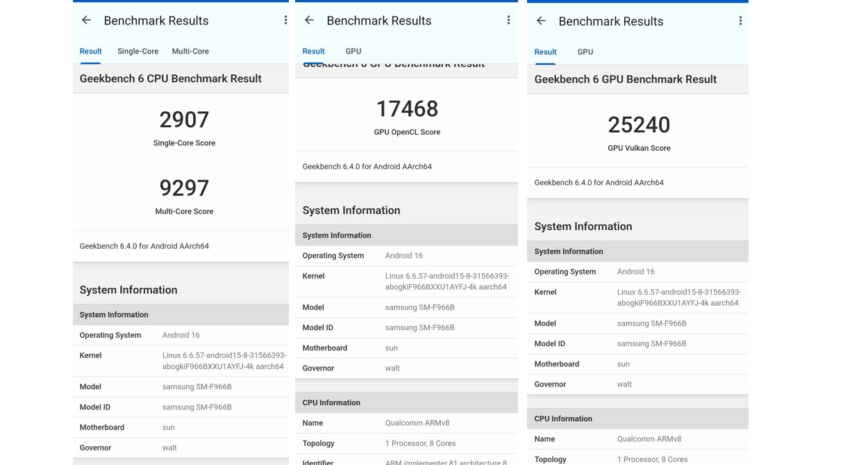868x465 pixels.
Task: Switch to the Single-Core tab
Action: 137,51
